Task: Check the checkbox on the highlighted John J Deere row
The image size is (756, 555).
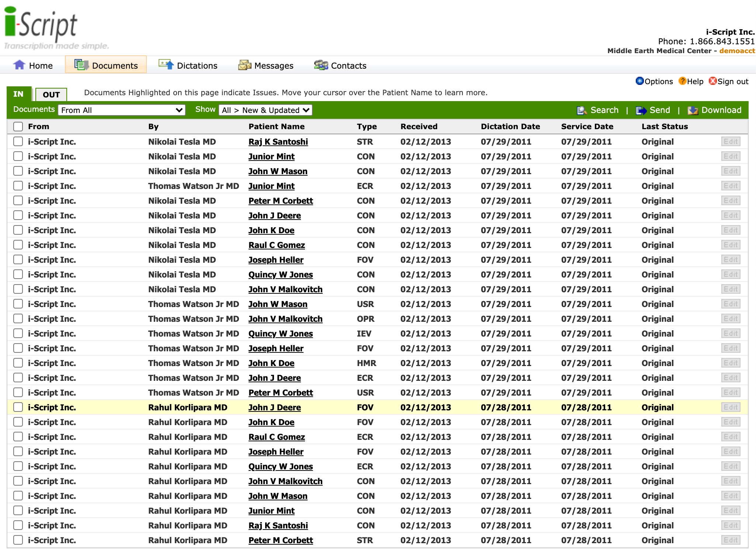Action: click(18, 407)
